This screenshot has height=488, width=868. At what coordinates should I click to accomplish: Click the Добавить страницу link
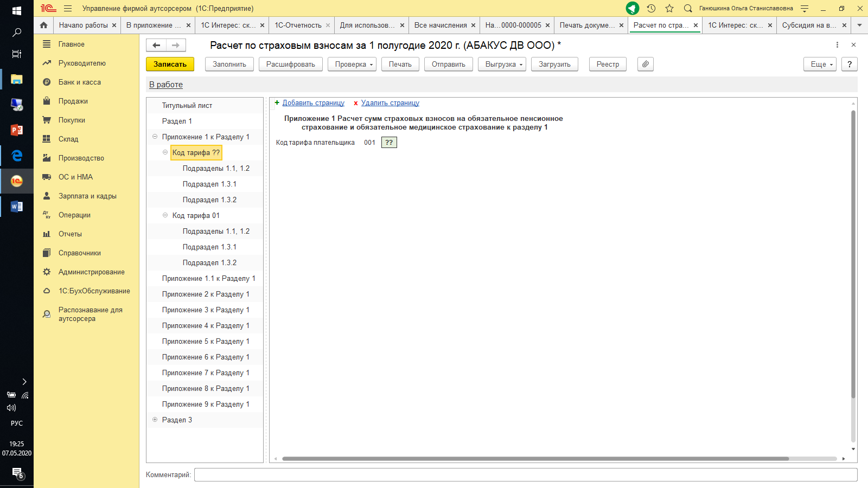313,103
